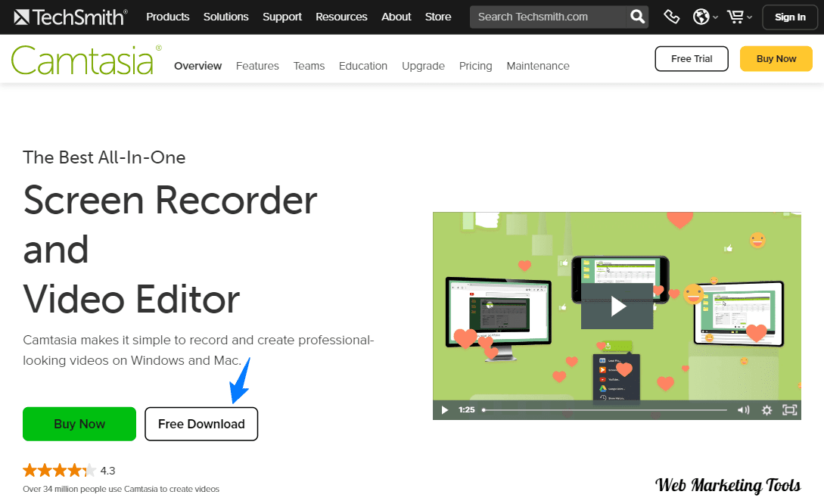Click the 1:25 video duration
The height and width of the screenshot is (504, 824).
(467, 410)
